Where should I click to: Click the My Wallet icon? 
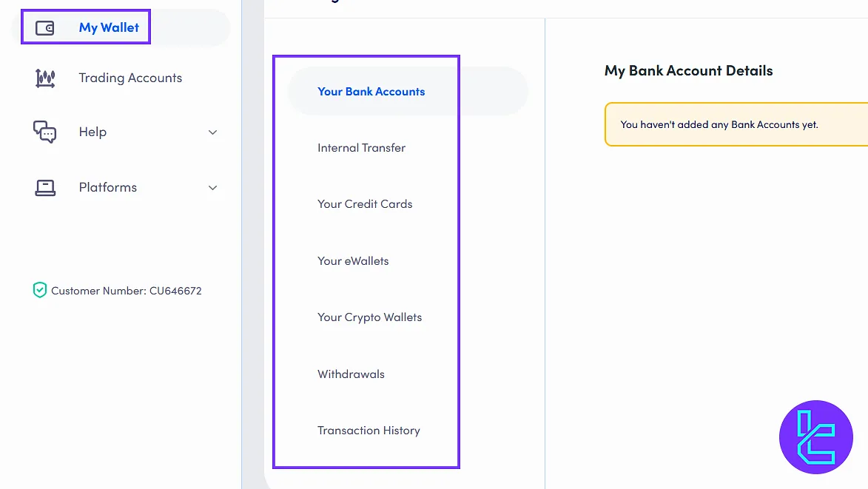coord(45,28)
